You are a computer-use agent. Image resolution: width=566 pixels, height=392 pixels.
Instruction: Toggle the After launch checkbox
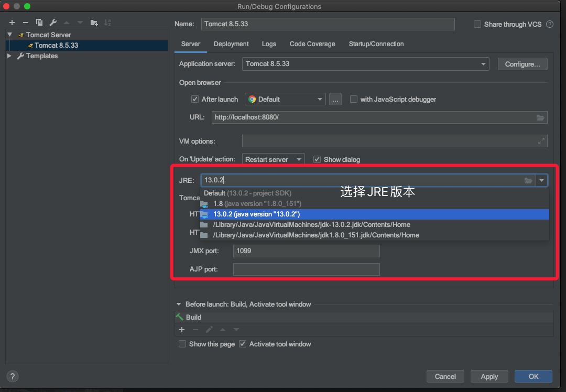point(195,99)
